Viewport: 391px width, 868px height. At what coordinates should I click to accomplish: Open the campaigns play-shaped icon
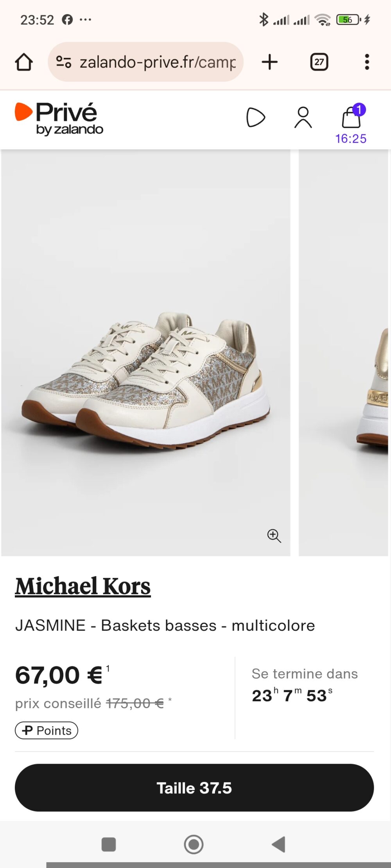coord(256,118)
